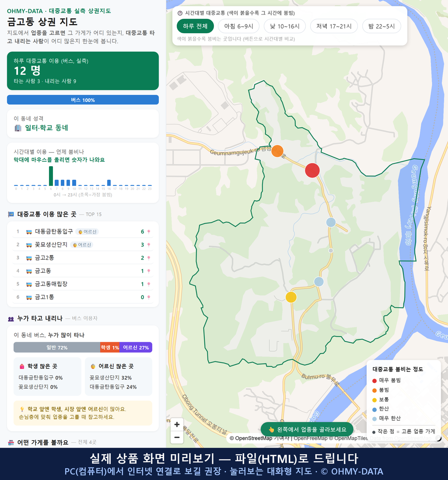Screen dimensions: 448x480
Task: Click the 버스 100% blue share bar
Action: click(x=83, y=100)
